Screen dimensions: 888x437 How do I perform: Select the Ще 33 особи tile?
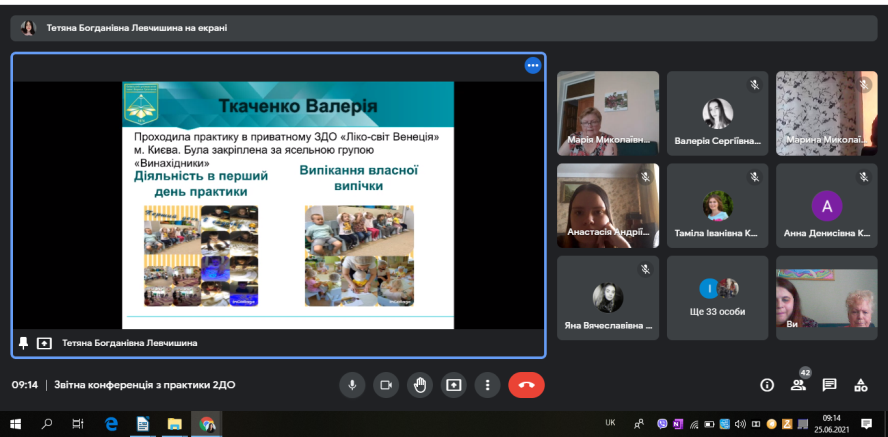717,297
